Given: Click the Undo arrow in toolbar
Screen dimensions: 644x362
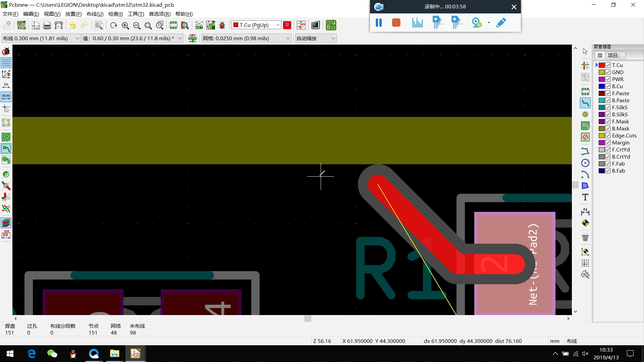Looking at the screenshot, I should coord(72,25).
